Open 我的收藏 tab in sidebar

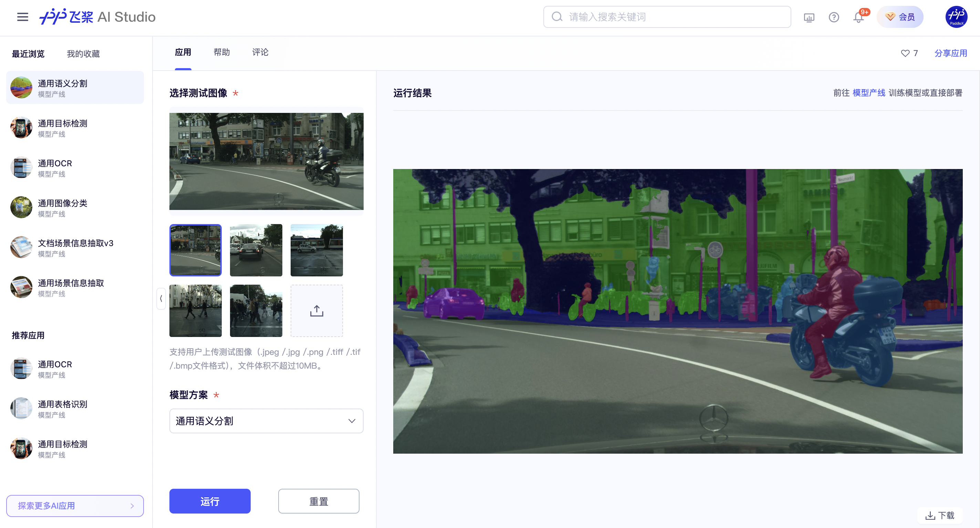[83, 54]
